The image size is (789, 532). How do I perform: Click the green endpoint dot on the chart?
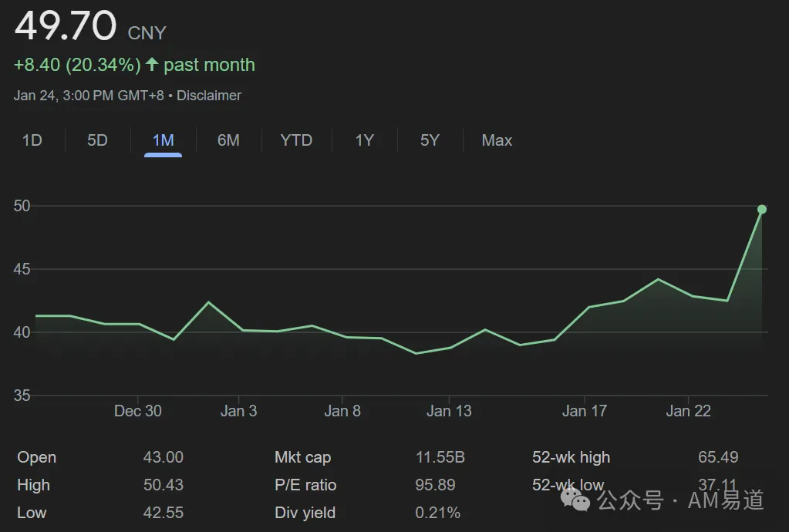762,209
